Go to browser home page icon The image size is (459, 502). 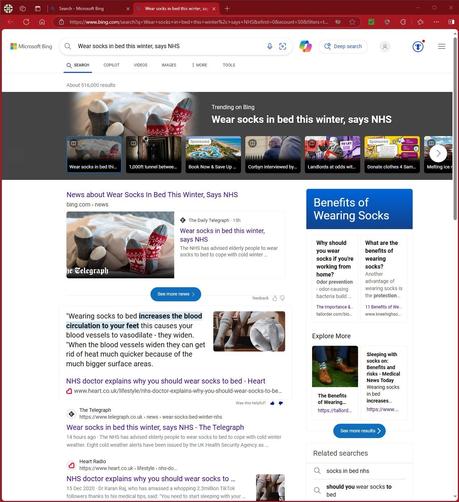(42, 22)
